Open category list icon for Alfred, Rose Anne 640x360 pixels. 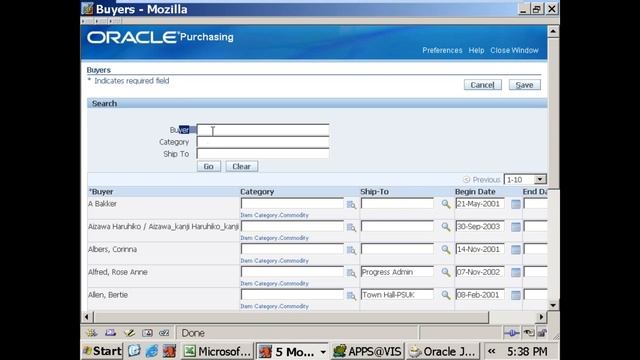coord(351,273)
